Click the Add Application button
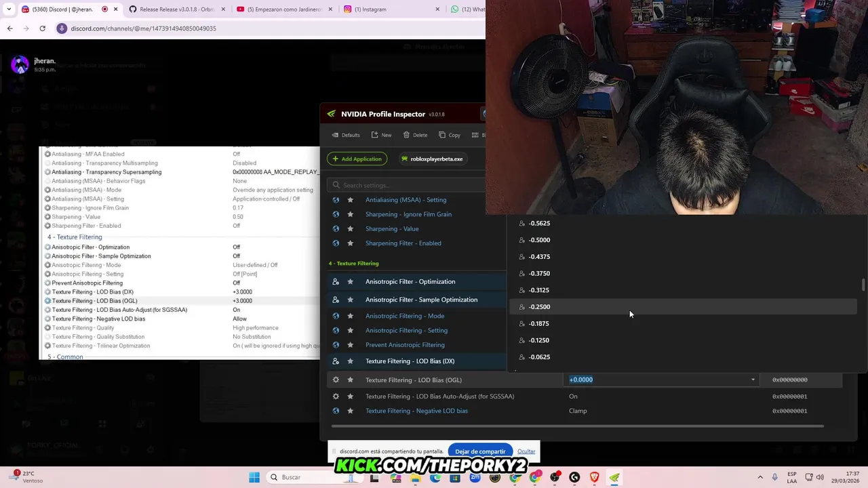868x488 pixels. [x=357, y=159]
